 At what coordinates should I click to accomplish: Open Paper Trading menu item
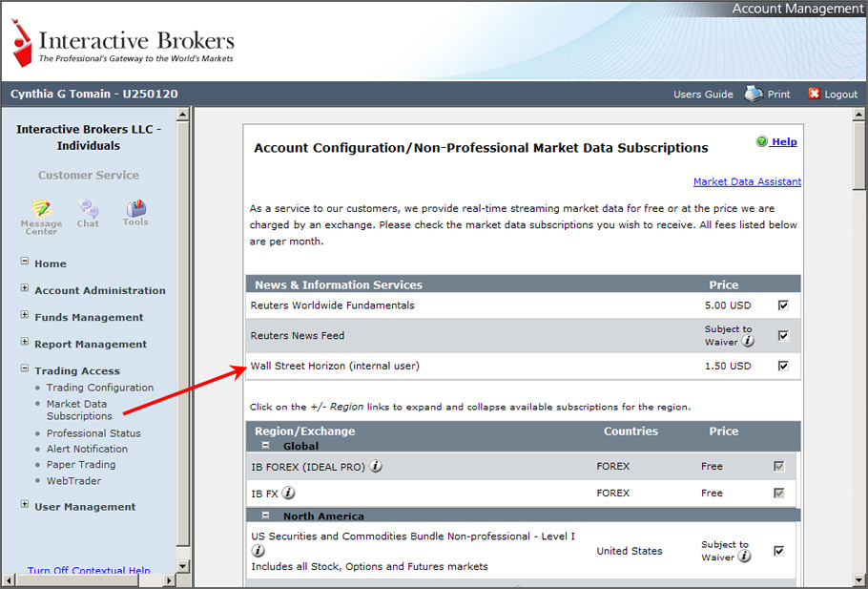click(x=81, y=464)
